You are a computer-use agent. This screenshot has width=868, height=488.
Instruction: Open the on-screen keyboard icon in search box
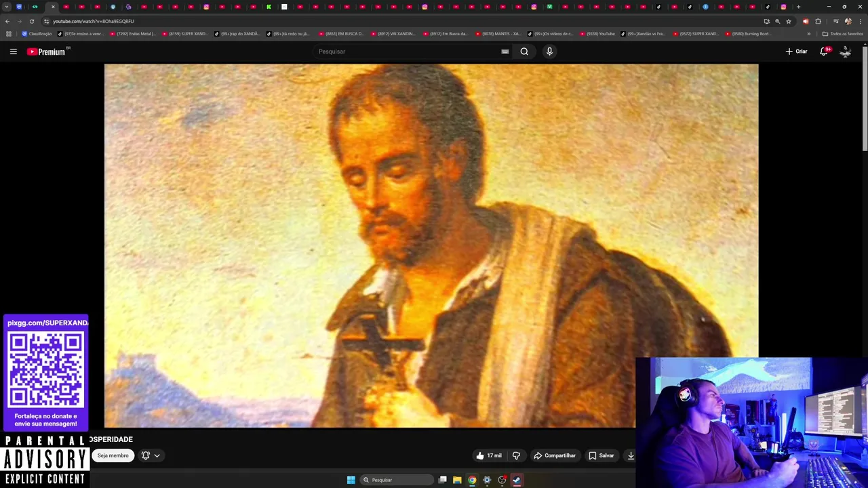click(x=505, y=52)
